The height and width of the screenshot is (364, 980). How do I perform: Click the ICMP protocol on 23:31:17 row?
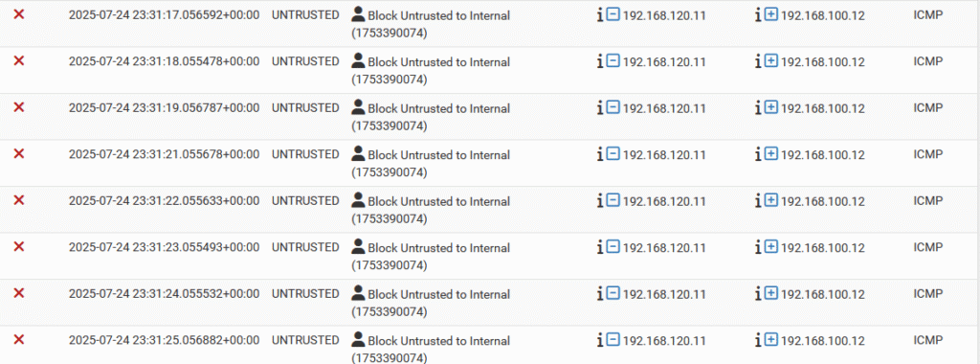coord(928,15)
